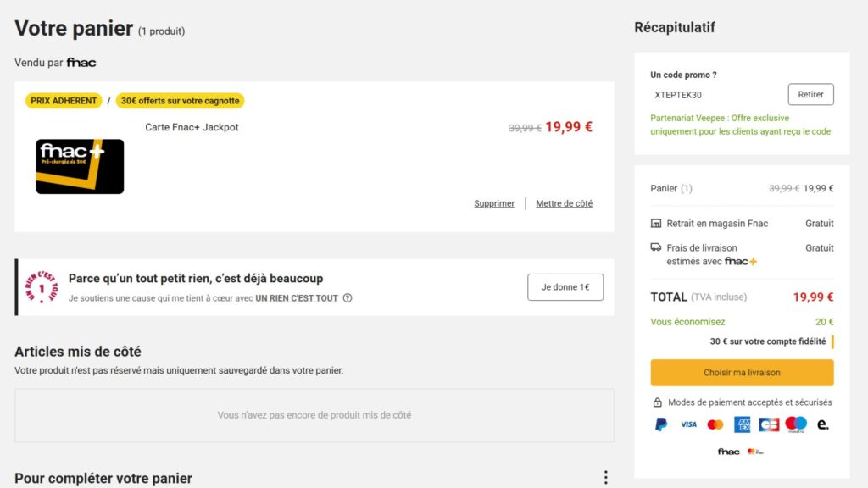
Task: Open the three-dot menu near Pour compléter votre panier
Action: tap(606, 476)
